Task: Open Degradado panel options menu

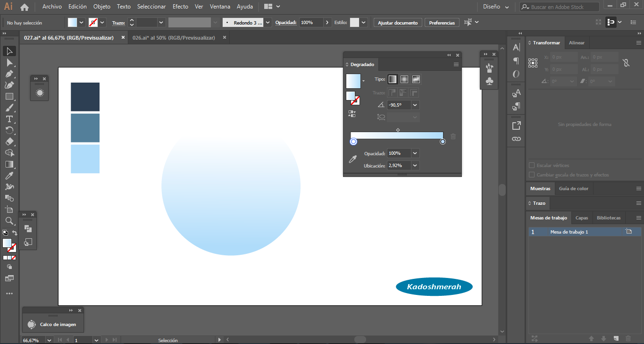Action: [456, 65]
